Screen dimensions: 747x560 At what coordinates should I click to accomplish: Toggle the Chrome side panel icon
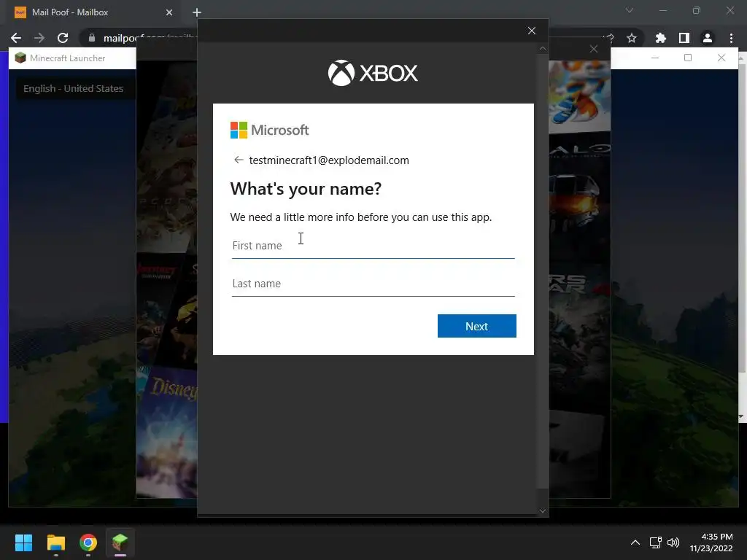pos(684,38)
